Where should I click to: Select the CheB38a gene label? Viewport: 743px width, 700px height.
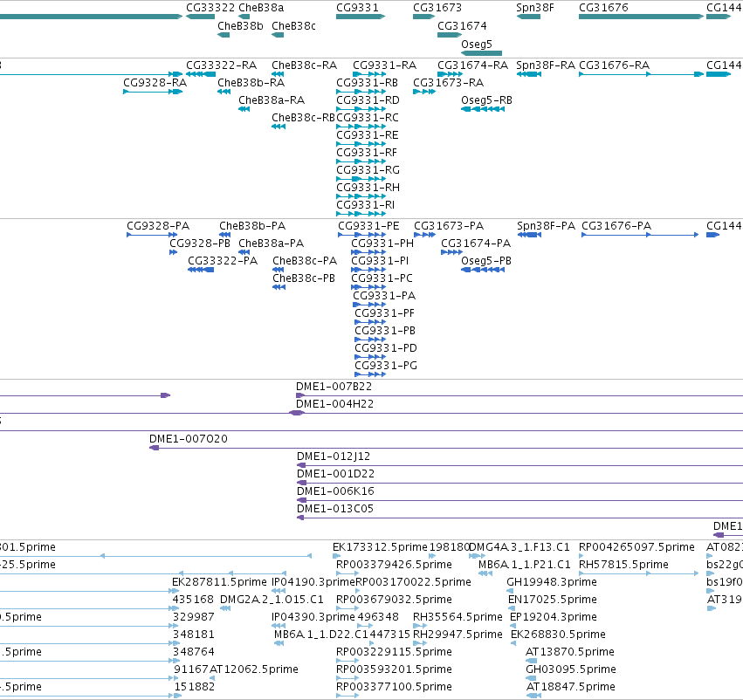(261, 8)
